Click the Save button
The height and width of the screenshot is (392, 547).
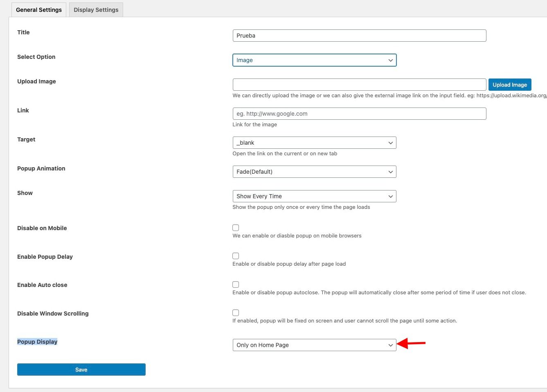pos(81,370)
